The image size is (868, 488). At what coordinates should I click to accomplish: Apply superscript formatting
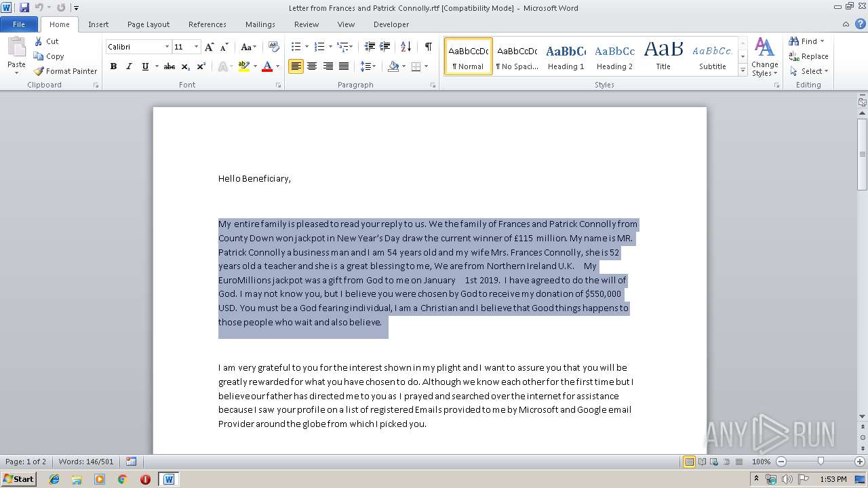click(201, 66)
